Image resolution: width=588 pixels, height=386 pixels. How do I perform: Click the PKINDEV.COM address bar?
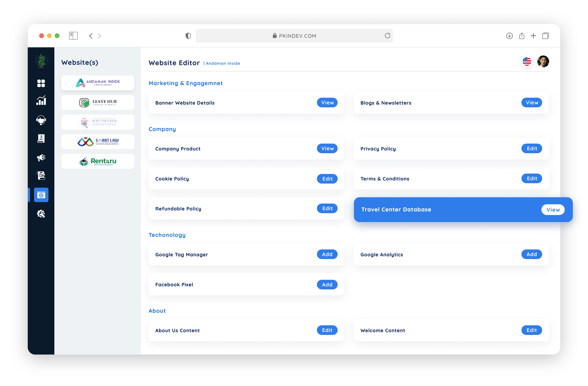[x=294, y=36]
